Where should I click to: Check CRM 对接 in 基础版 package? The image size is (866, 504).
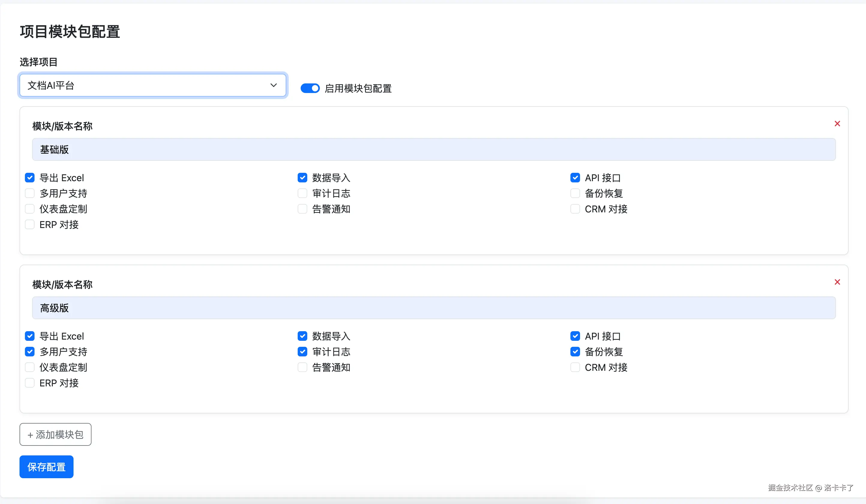[575, 209]
